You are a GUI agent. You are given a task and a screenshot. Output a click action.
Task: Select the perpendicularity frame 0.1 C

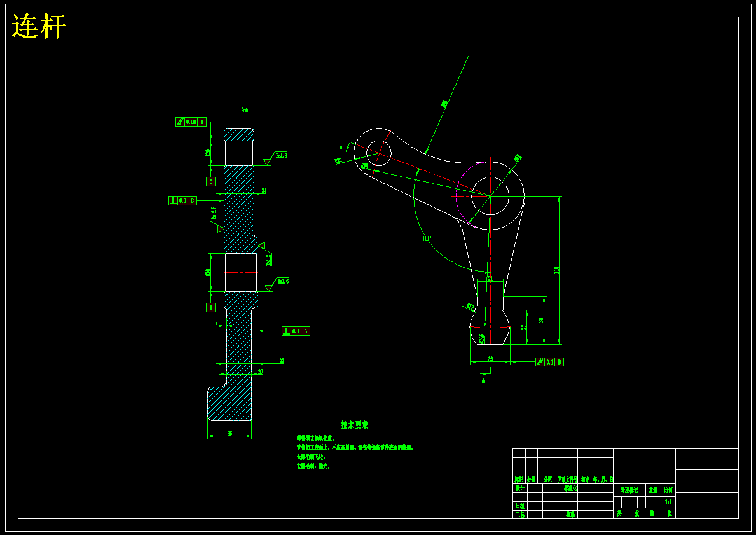pyautogui.click(x=182, y=200)
